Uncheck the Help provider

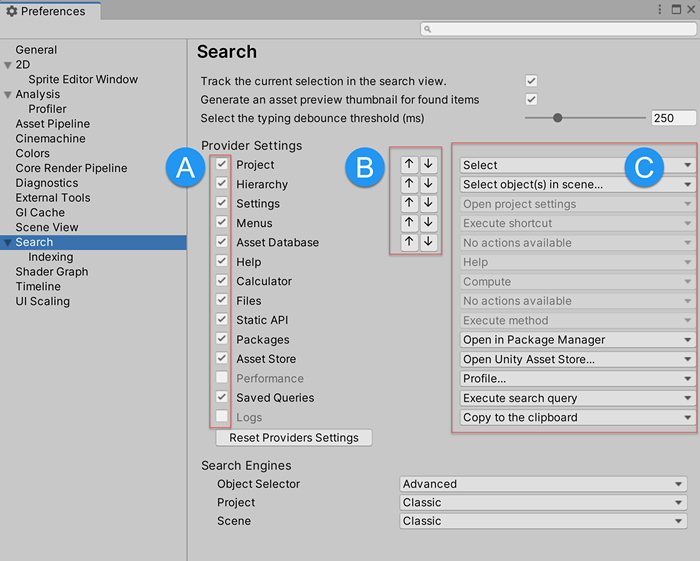[x=222, y=261]
